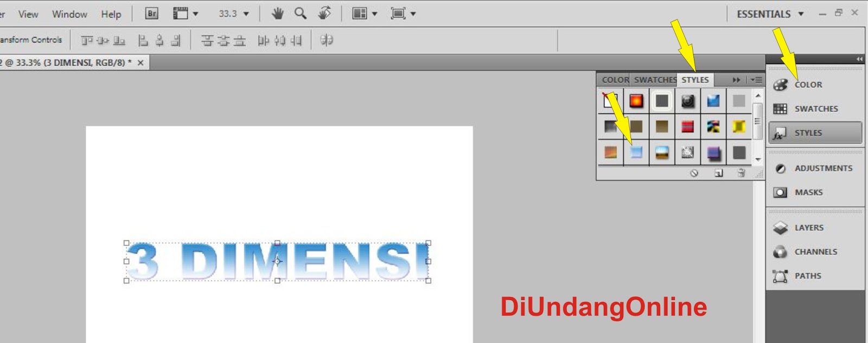Screen dimensions: 868x343
Task: Expand Screen Mode dropdown arrow
Action: click(x=413, y=14)
